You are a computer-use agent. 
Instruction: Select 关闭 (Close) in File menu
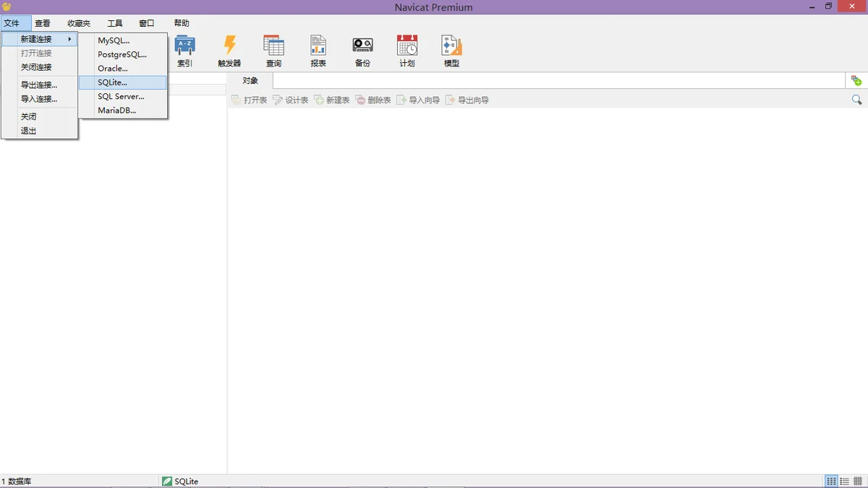(40, 116)
